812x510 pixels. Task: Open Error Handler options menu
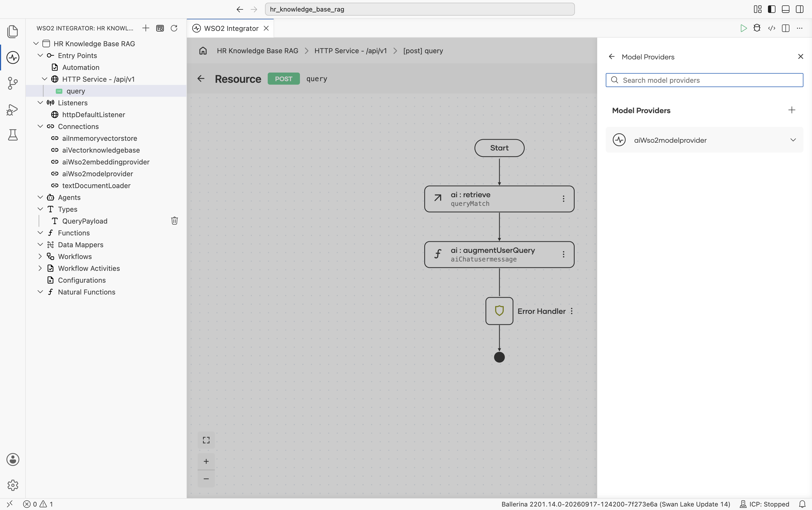[572, 311]
